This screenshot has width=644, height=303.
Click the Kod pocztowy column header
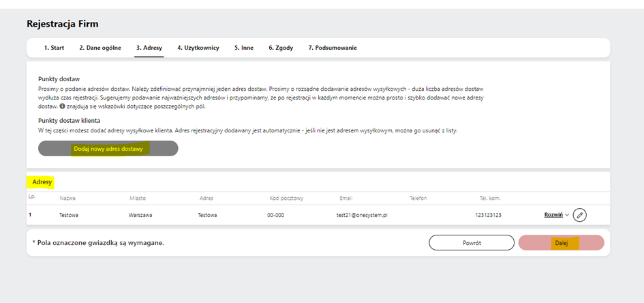coord(286,198)
